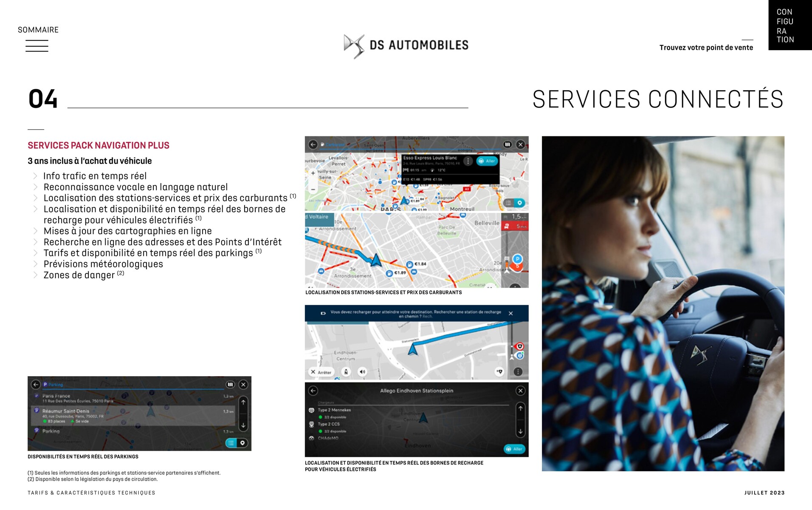Click back arrow in fuel stations map
This screenshot has width=812, height=510.
pos(313,144)
